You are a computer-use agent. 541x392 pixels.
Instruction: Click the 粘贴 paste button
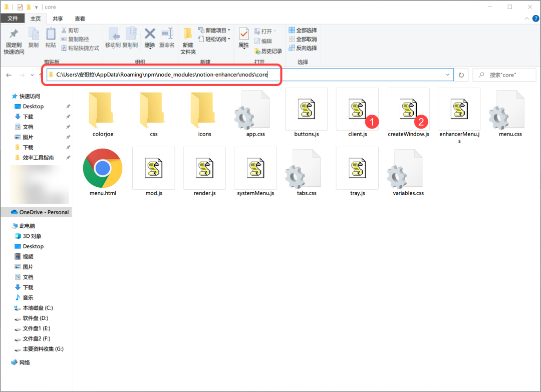click(x=51, y=37)
